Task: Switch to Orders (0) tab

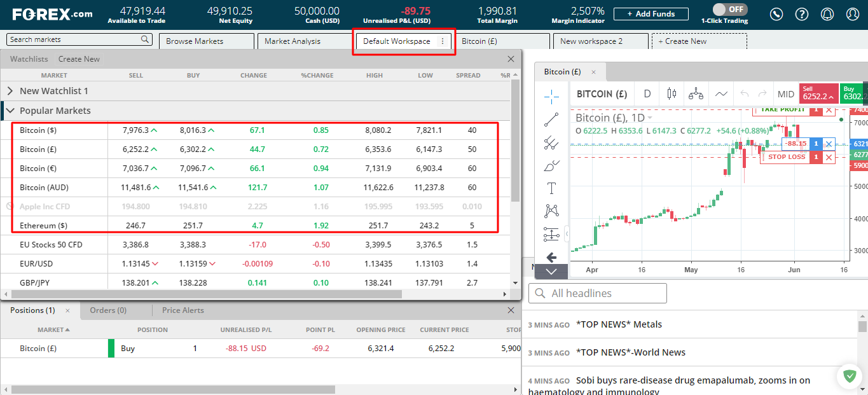Action: click(108, 310)
